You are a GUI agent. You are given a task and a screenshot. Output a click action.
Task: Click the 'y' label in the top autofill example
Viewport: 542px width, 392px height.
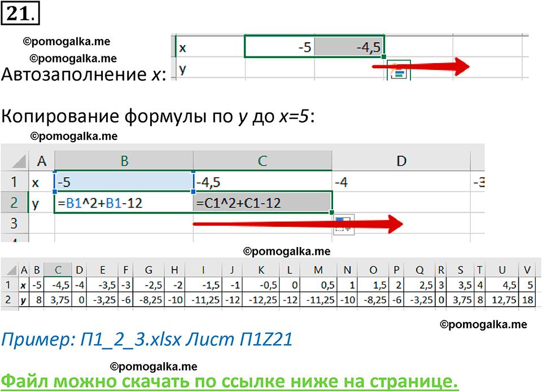click(x=183, y=69)
